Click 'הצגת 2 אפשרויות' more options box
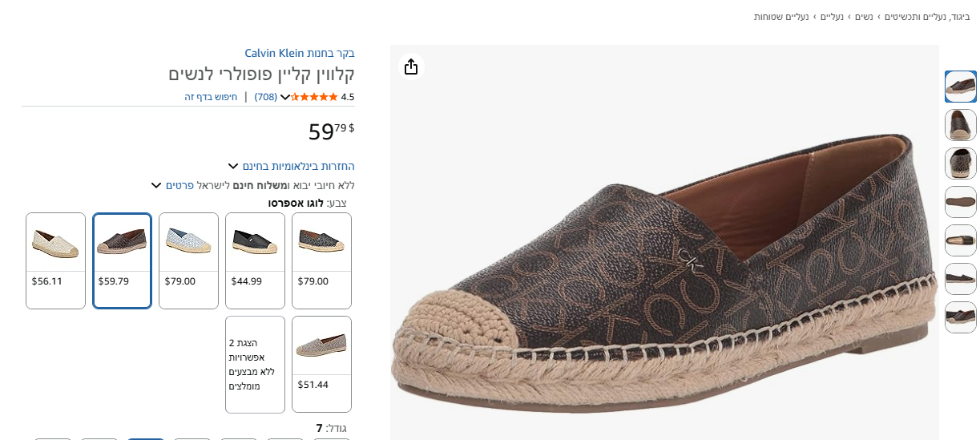Viewport: 980px width, 440px height. tap(255, 364)
